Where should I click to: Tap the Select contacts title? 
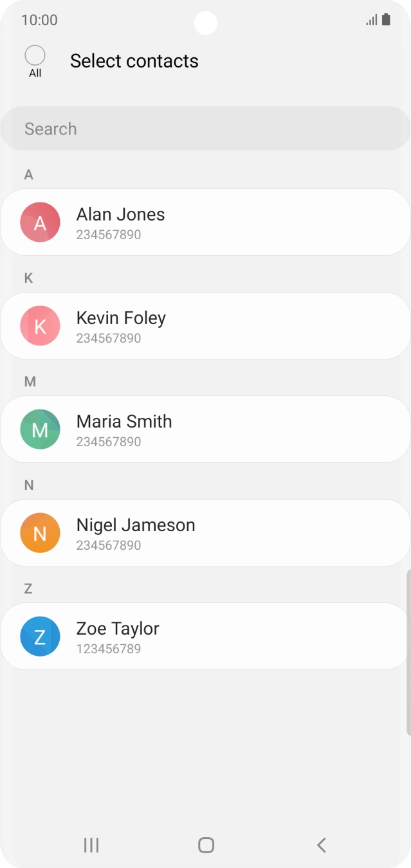[134, 61]
